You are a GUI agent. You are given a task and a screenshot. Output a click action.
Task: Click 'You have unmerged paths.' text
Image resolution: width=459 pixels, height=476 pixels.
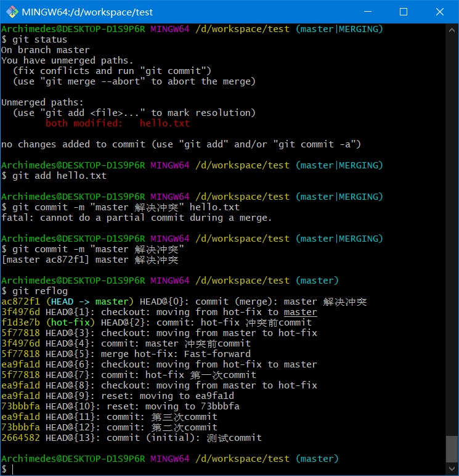pos(67,60)
